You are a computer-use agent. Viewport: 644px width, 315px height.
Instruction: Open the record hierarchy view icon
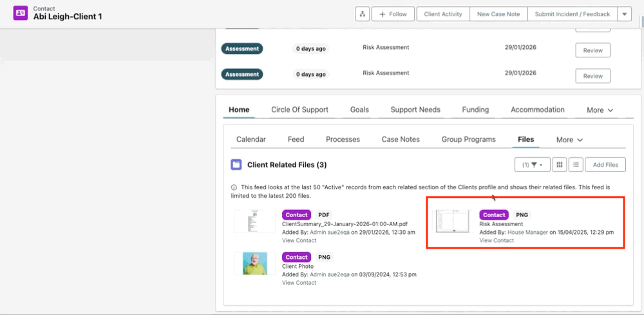point(363,14)
